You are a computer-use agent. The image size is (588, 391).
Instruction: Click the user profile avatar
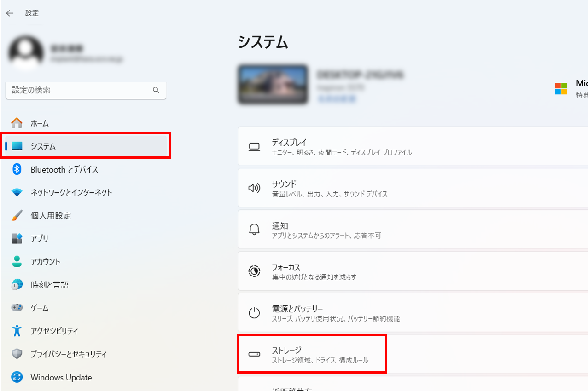pos(26,53)
